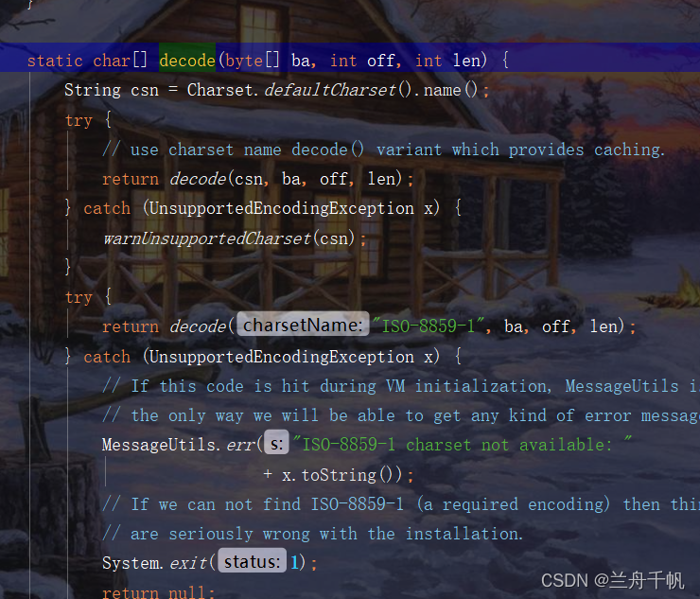Click 'int off' parameter in signature
700x599 pixels.
pos(362,61)
